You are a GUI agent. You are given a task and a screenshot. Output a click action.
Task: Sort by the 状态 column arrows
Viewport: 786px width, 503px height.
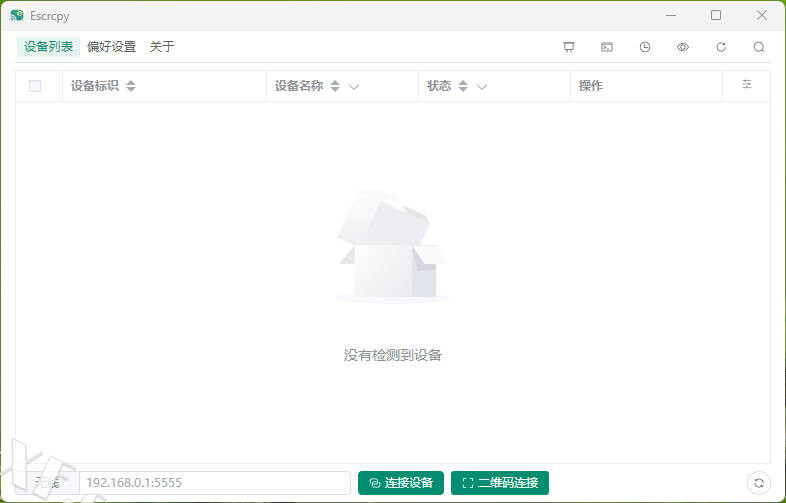[463, 86]
